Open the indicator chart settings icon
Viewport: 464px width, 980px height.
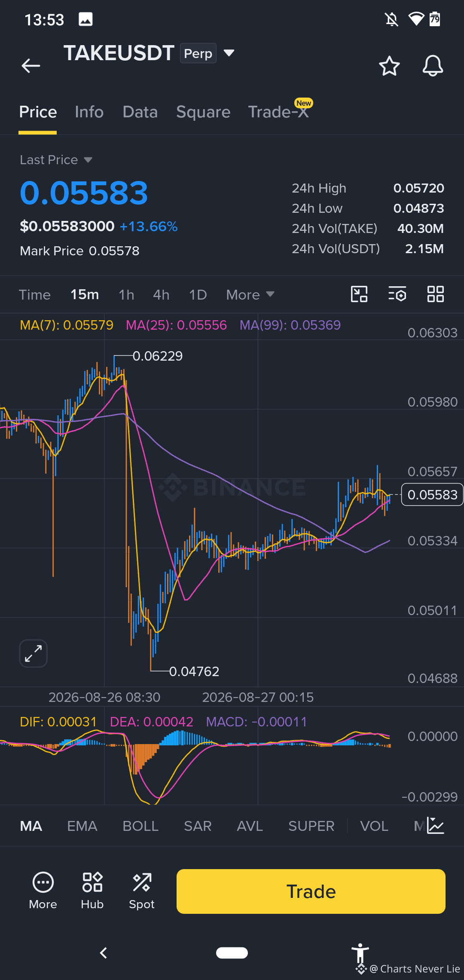point(436,826)
